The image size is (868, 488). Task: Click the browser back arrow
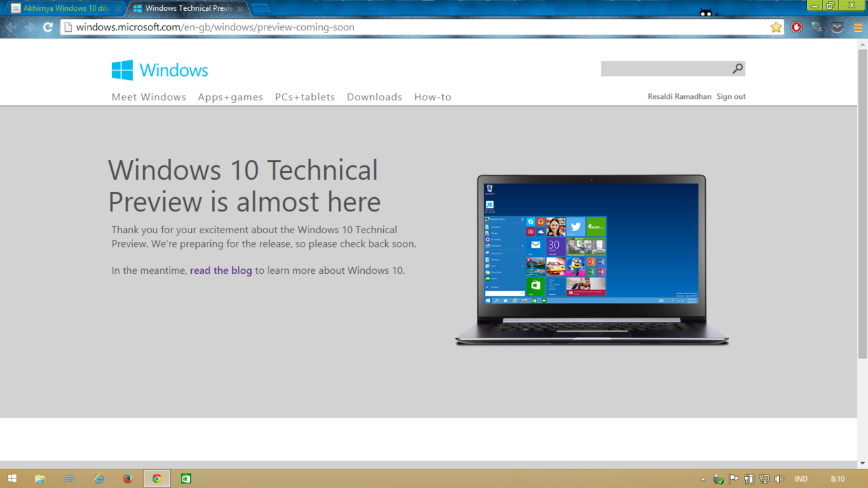coord(12,27)
